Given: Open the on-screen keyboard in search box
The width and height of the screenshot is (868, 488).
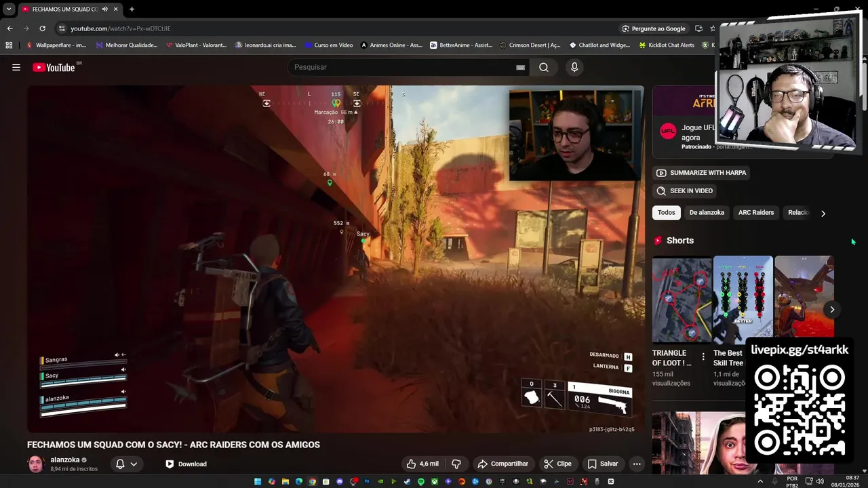Looking at the screenshot, I should 520,67.
